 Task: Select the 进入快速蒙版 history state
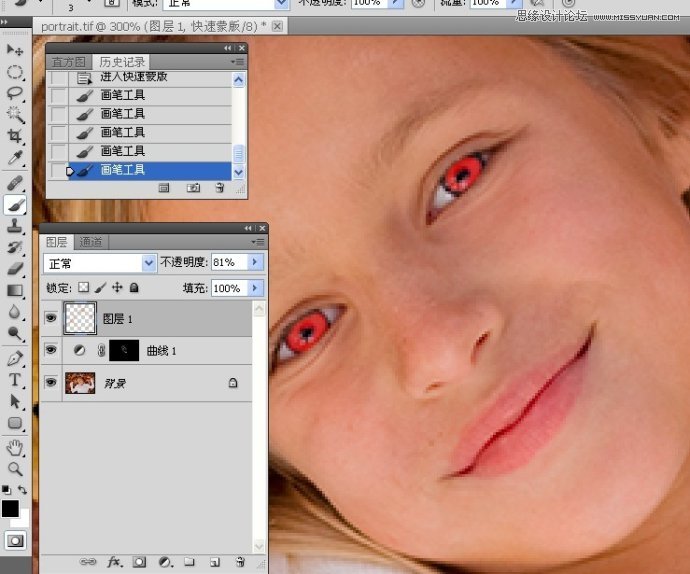pos(133,77)
